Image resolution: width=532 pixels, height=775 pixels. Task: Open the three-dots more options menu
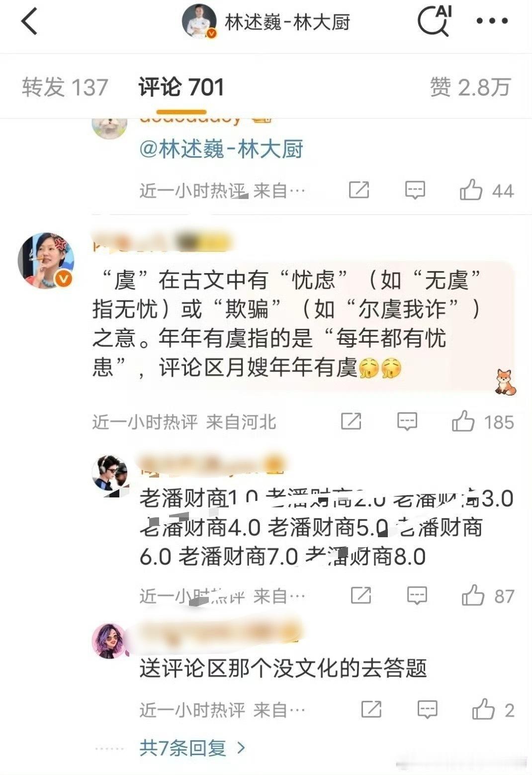[492, 21]
